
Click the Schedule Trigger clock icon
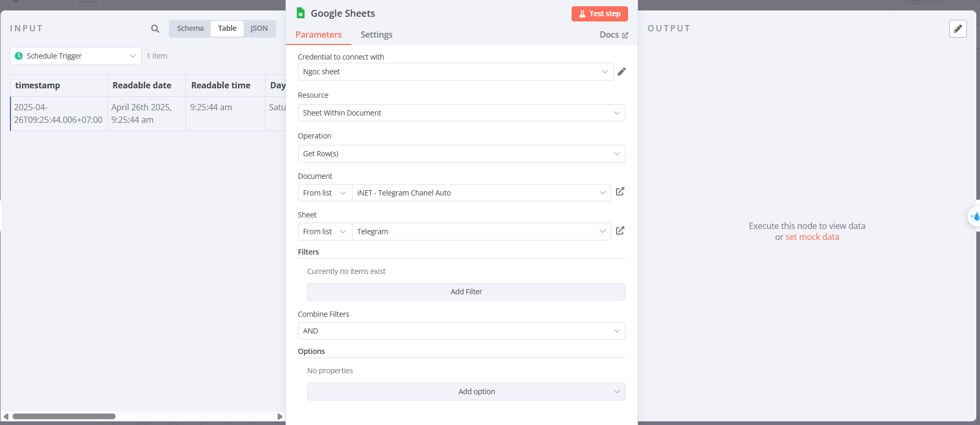pos(19,56)
